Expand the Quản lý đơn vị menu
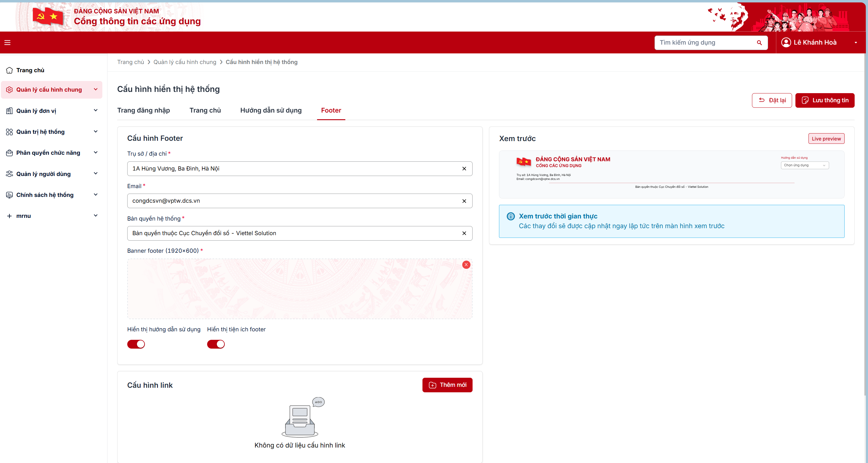Viewport: 868px width, 463px height. coord(96,110)
